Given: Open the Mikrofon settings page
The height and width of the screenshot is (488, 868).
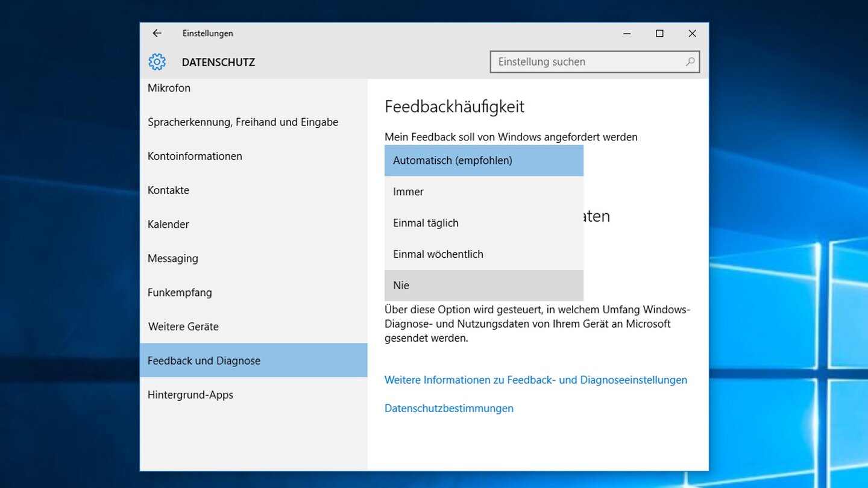Looking at the screenshot, I should click(x=254, y=88).
